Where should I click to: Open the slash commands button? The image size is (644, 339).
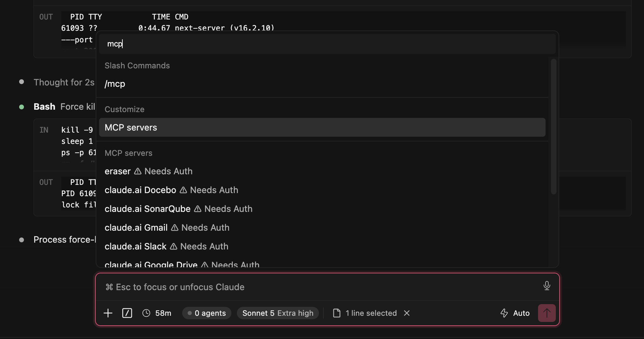click(127, 313)
